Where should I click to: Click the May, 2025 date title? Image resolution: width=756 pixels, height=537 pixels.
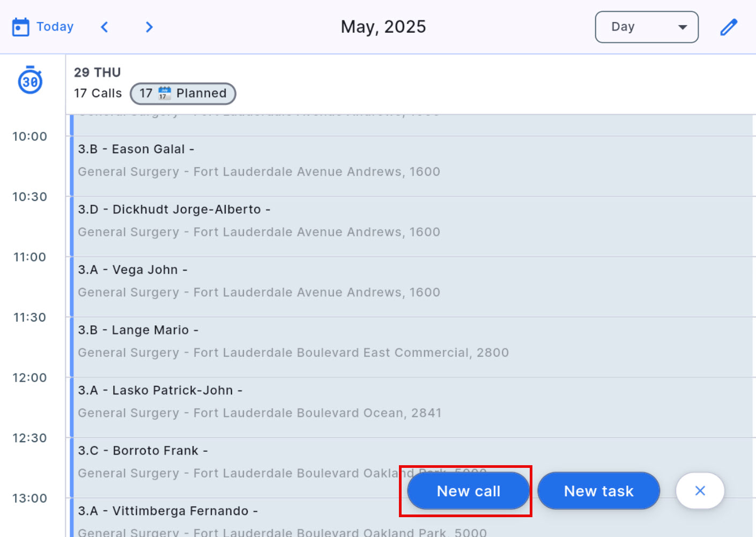click(383, 27)
